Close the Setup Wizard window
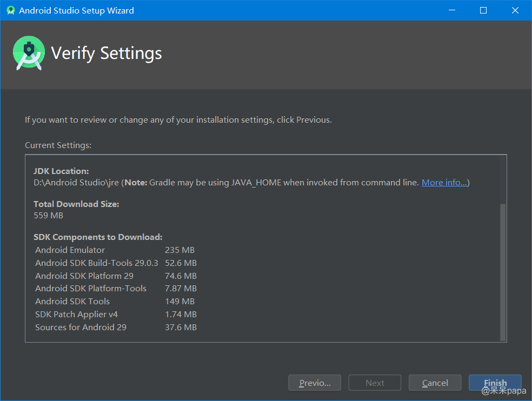This screenshot has width=532, height=401. tap(515, 10)
